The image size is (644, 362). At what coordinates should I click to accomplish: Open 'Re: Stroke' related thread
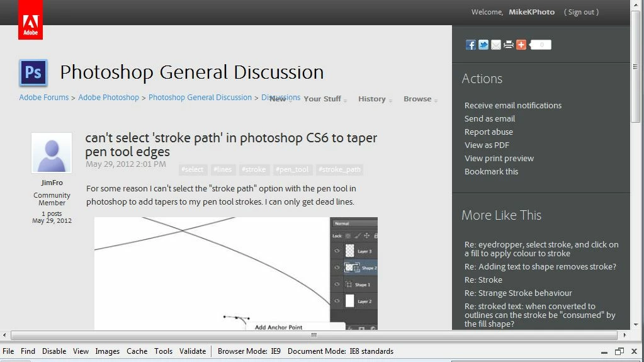tap(483, 280)
